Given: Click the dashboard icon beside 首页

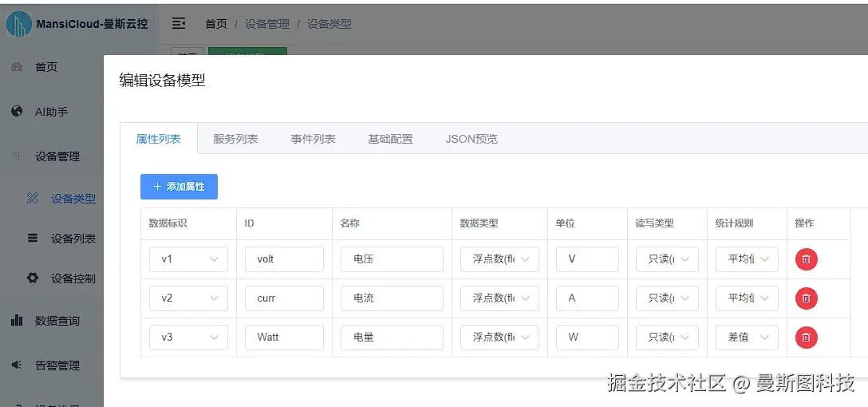Looking at the screenshot, I should pyautogui.click(x=17, y=67).
